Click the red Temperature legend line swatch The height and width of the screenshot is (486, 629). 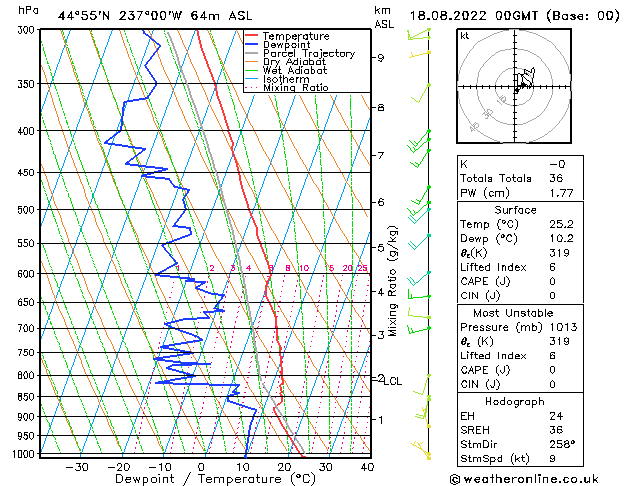tap(251, 36)
